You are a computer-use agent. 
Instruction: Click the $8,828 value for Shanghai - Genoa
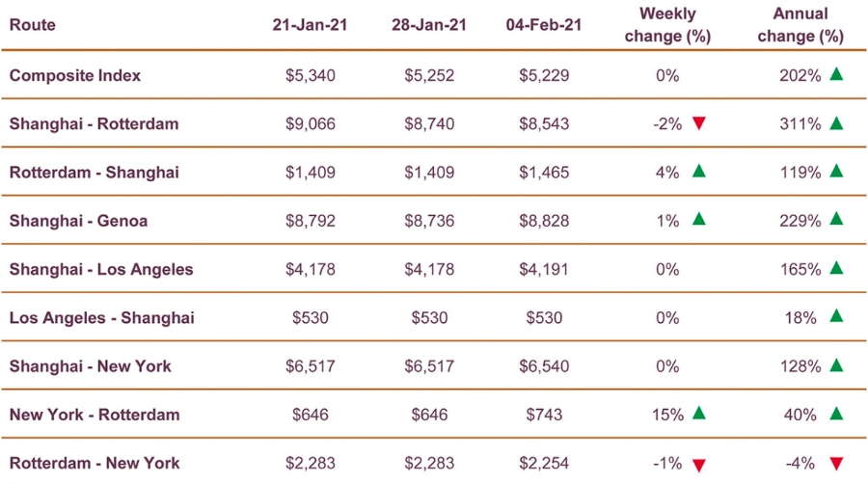pos(544,221)
